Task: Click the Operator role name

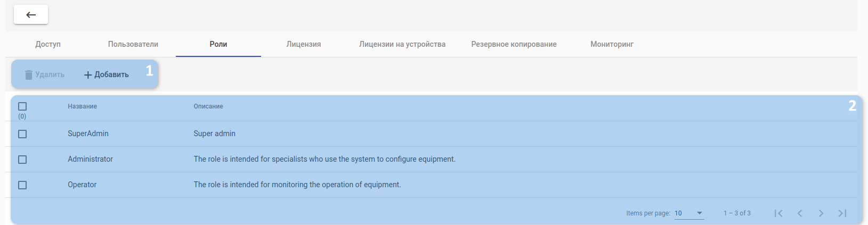Action: 82,185
